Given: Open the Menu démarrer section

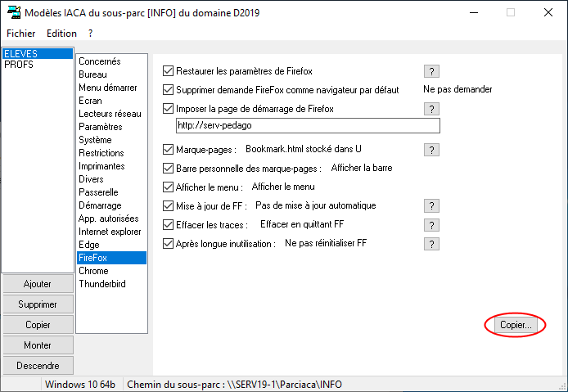Looking at the screenshot, I should point(111,88).
